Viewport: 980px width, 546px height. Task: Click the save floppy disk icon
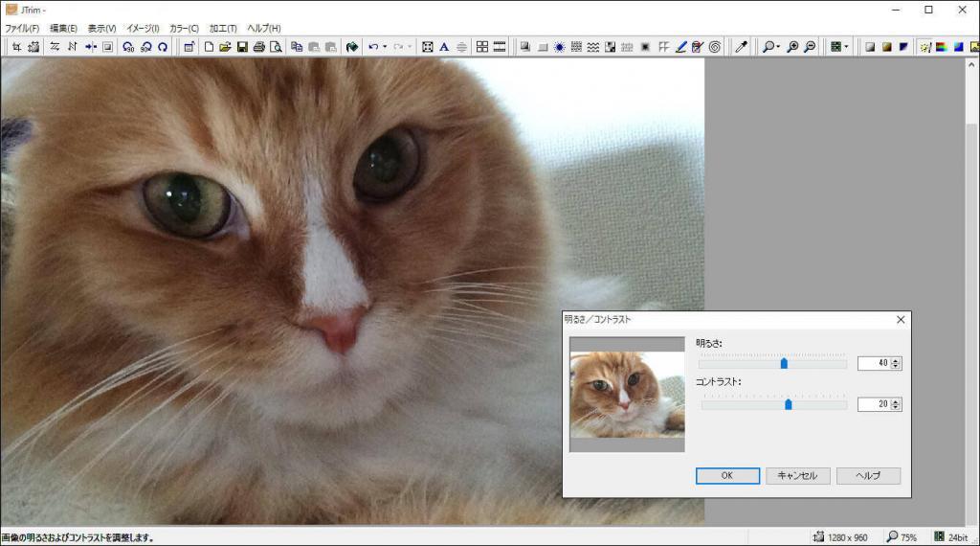tap(242, 47)
